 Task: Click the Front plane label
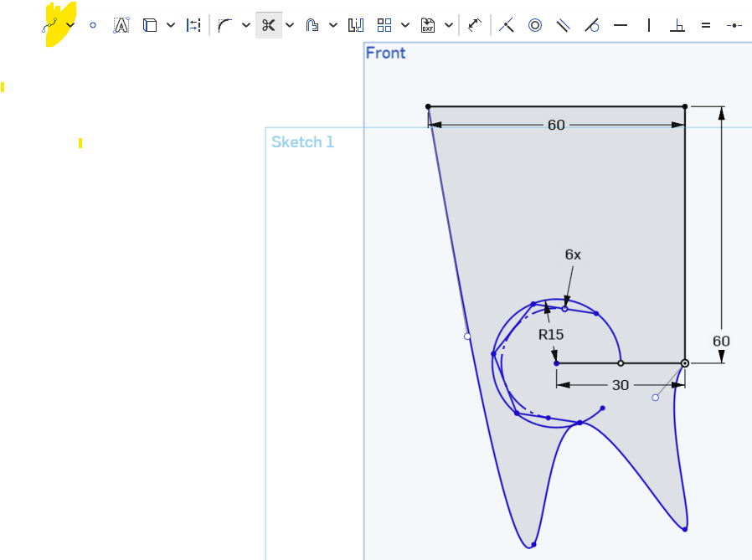385,53
